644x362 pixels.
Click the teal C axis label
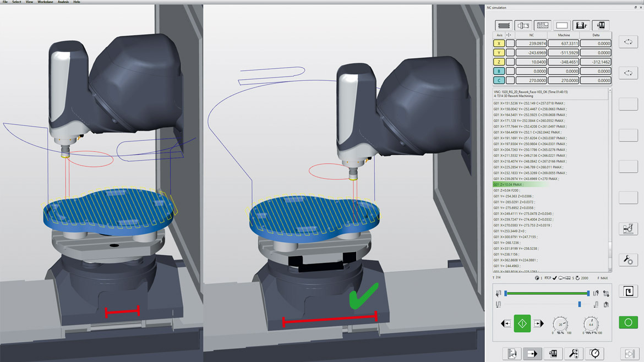pyautogui.click(x=499, y=80)
